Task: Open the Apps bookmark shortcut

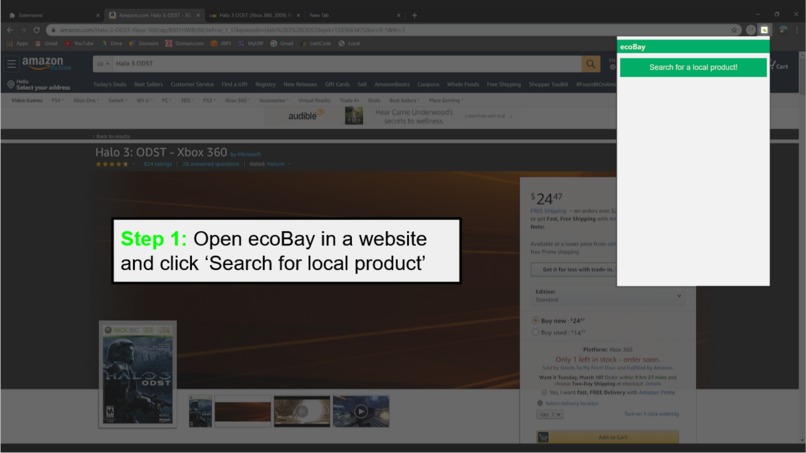Action: tap(17, 44)
